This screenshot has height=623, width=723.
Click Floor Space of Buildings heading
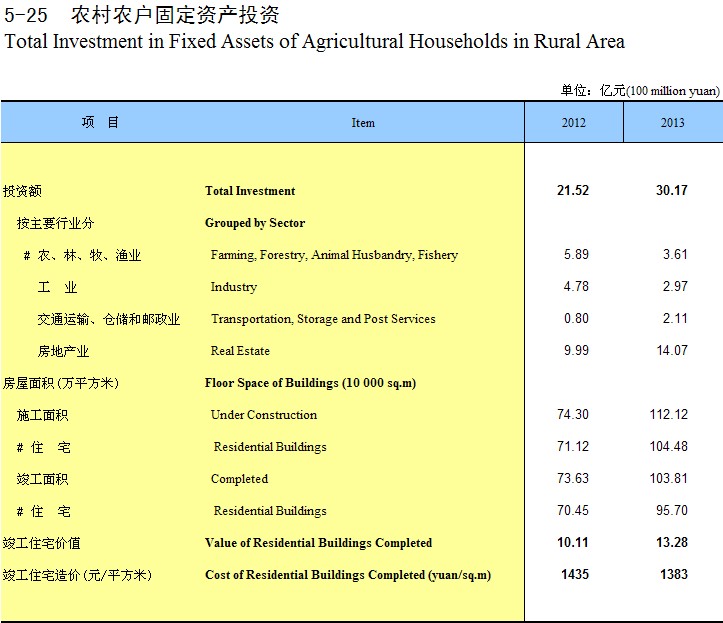point(310,383)
